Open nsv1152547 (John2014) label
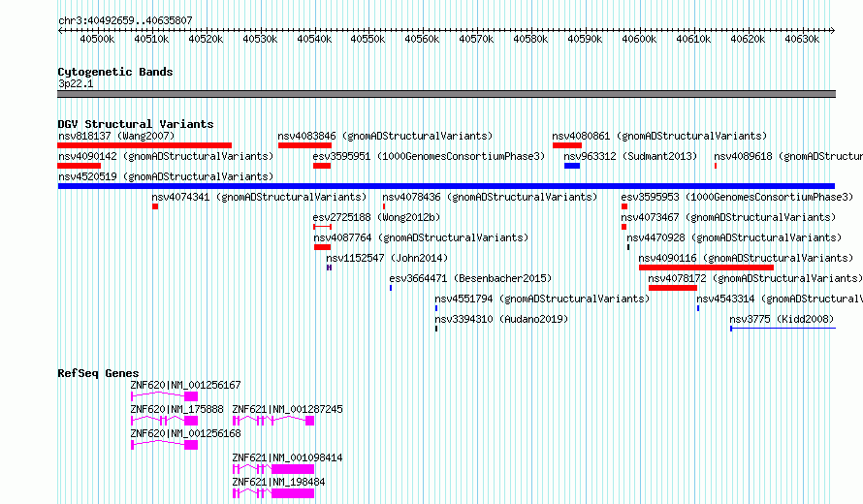The width and height of the screenshot is (863, 504). coord(387,258)
